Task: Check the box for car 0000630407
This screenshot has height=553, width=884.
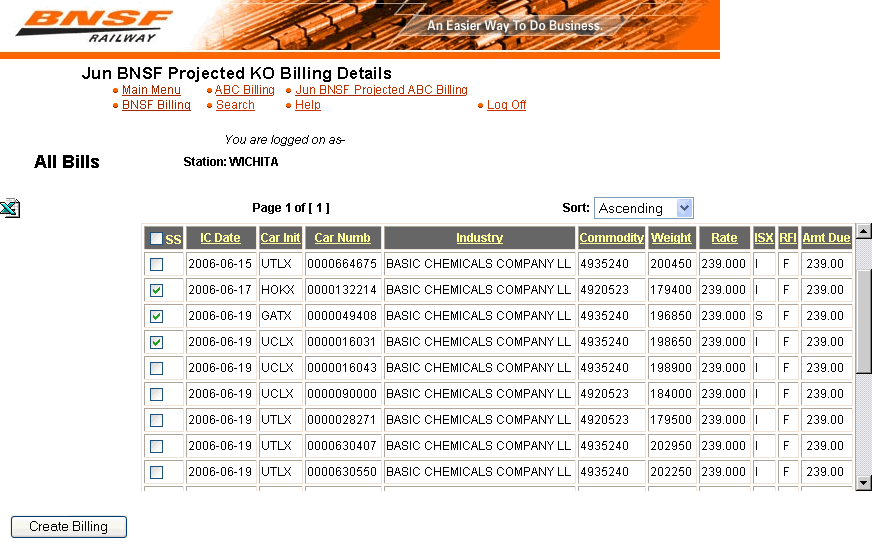Action: pyautogui.click(x=157, y=446)
